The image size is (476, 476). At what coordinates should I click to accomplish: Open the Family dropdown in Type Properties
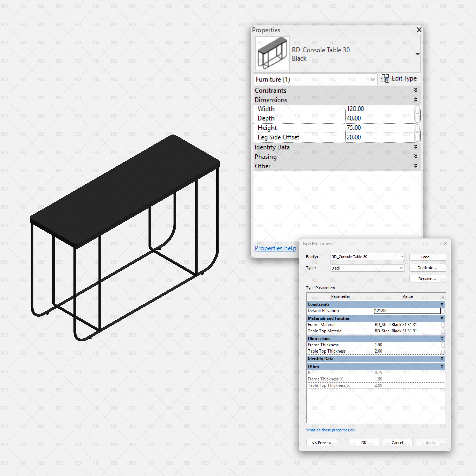click(402, 256)
